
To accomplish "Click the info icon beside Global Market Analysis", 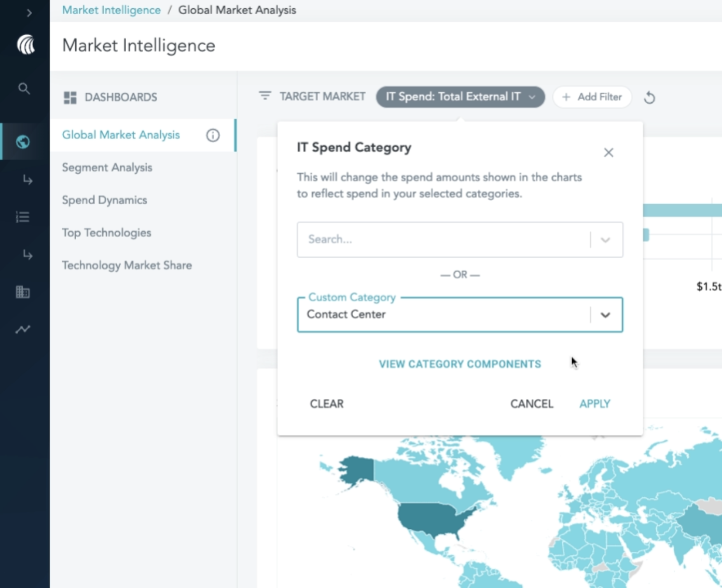I will [213, 135].
